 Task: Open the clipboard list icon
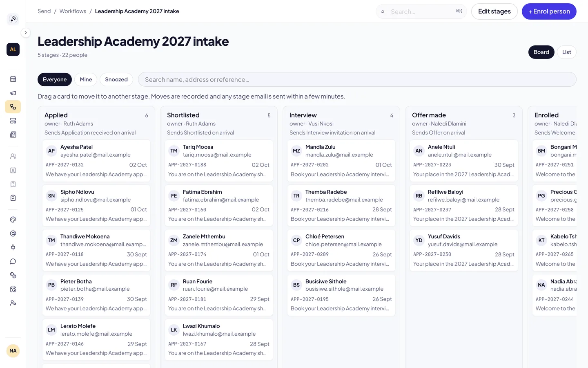(x=13, y=184)
